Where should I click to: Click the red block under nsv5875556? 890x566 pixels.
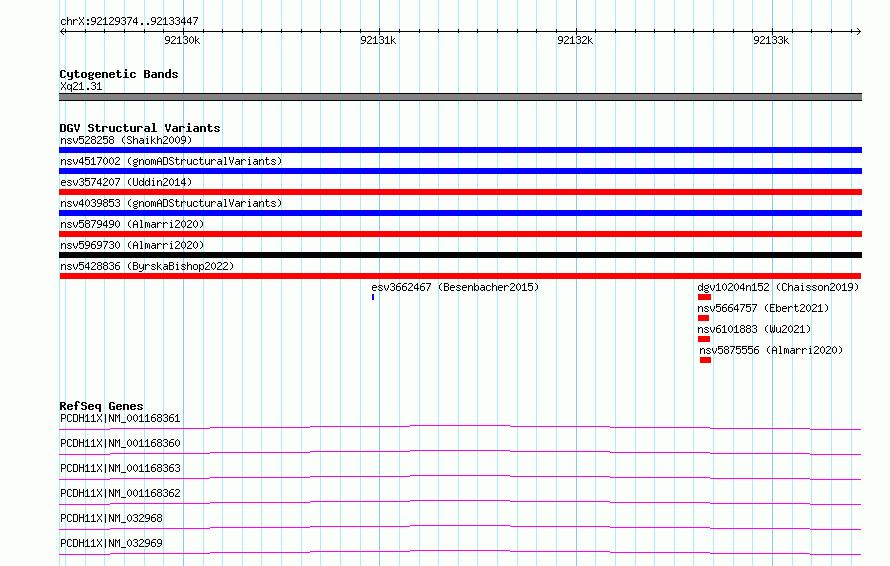(x=706, y=360)
